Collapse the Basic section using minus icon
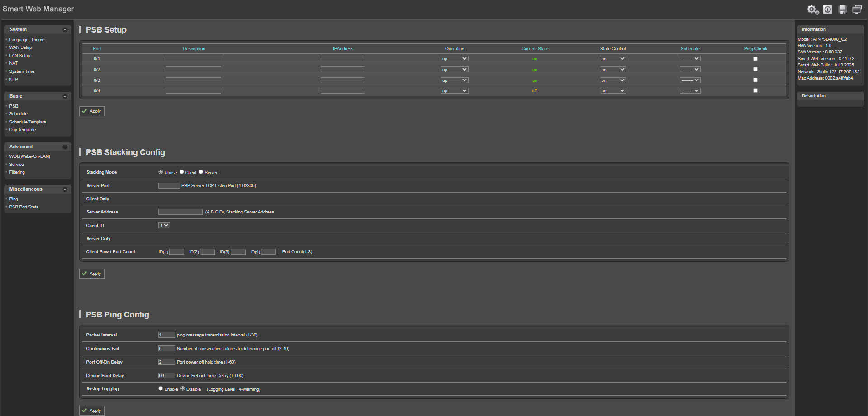868x416 pixels. click(65, 96)
